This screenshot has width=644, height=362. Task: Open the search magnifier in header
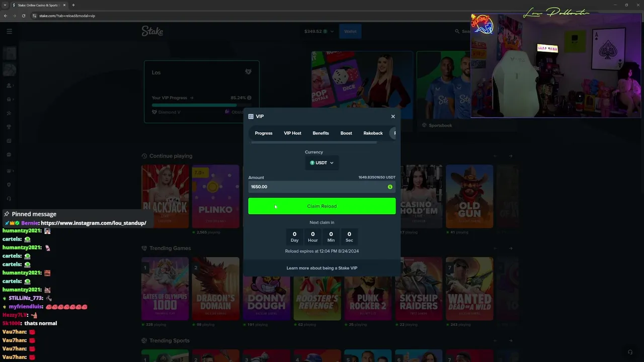457,31
